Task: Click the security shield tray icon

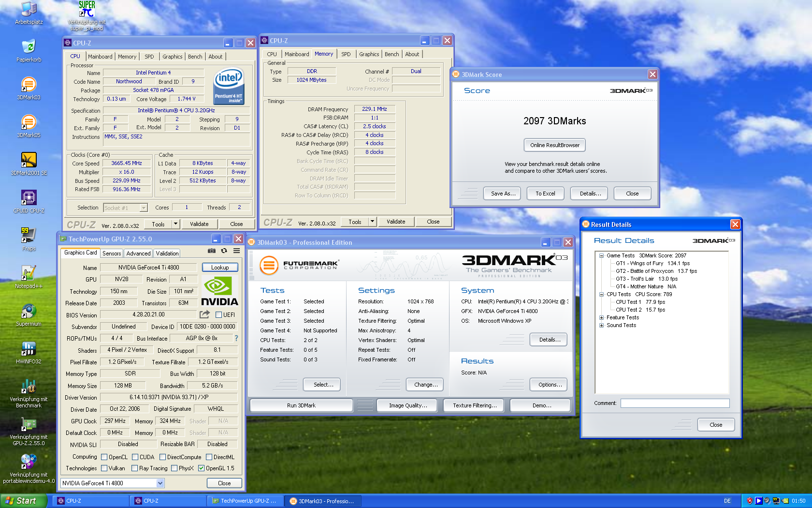Action: [750, 501]
